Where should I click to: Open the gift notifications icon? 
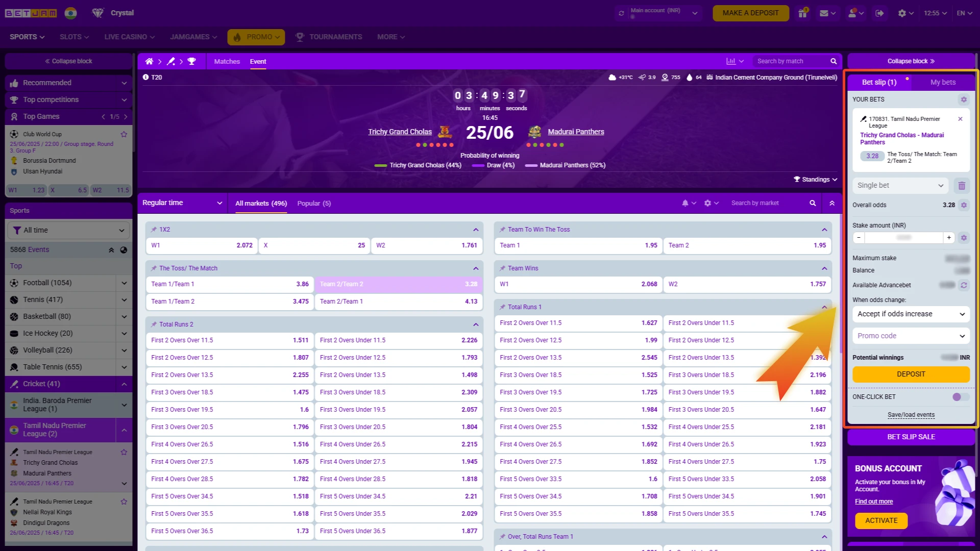[802, 13]
